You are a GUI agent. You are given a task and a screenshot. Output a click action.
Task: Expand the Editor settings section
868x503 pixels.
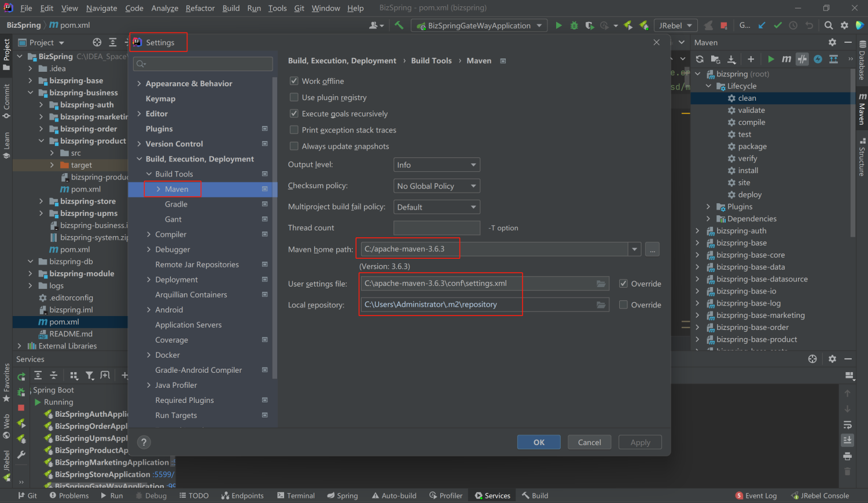(139, 114)
